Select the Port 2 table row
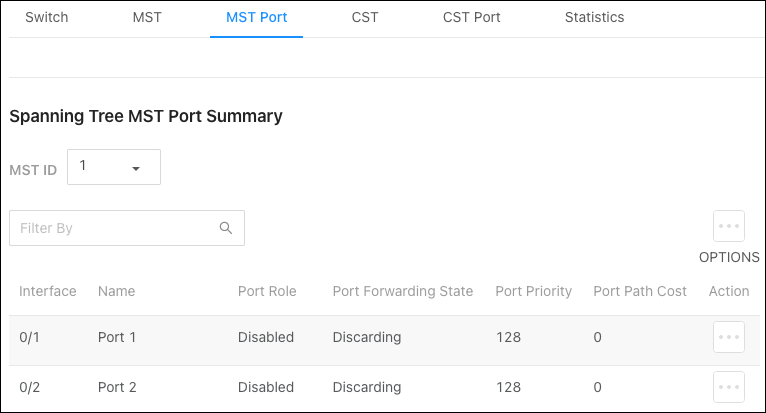Image resolution: width=766 pixels, height=413 pixels. [x=386, y=389]
